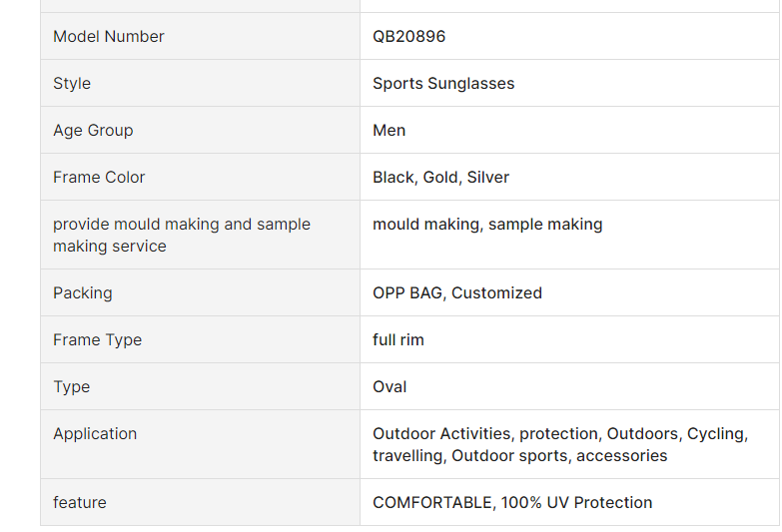Select the mould making, sample making value
This screenshot has height=532, width=782.
[x=487, y=225]
